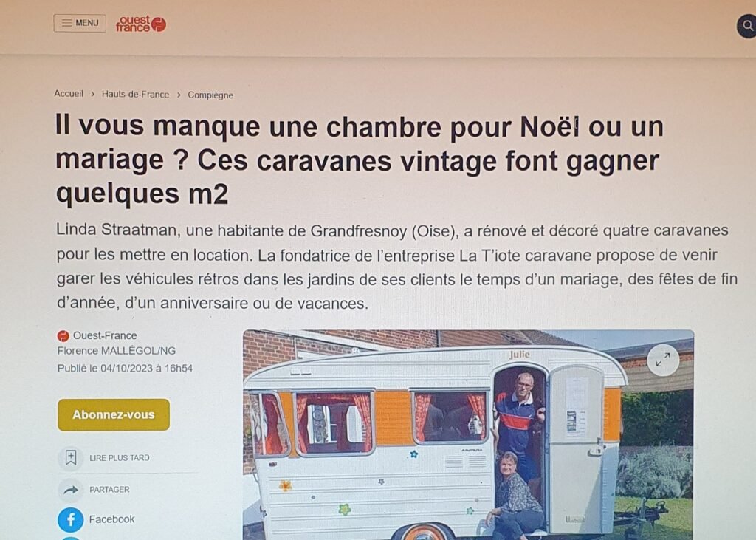Click the Facebook text link

[112, 519]
